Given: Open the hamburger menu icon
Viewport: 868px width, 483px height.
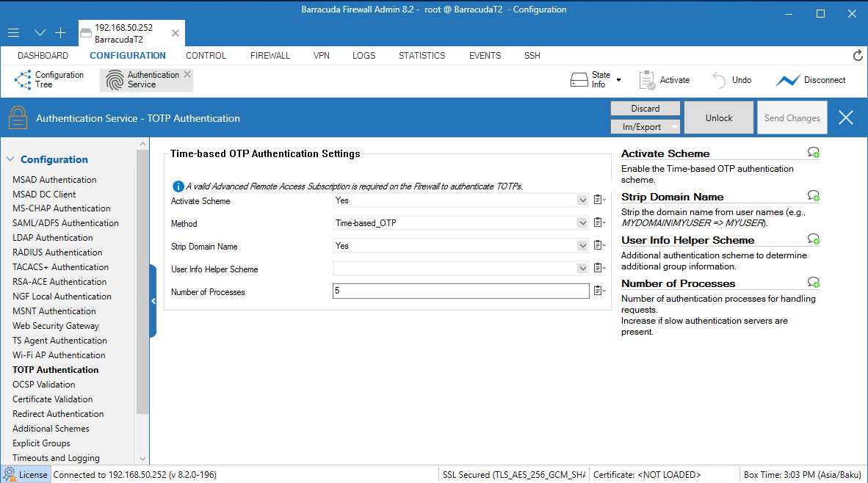Looking at the screenshot, I should [14, 33].
